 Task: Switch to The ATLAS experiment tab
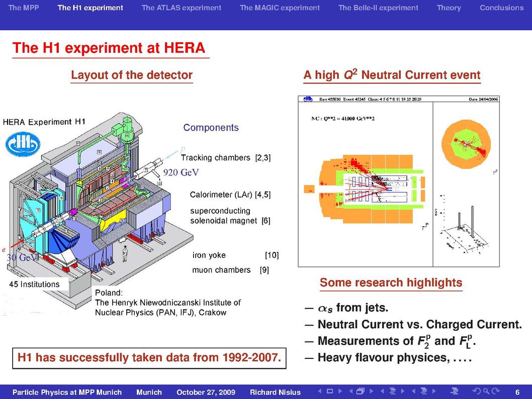click(181, 8)
